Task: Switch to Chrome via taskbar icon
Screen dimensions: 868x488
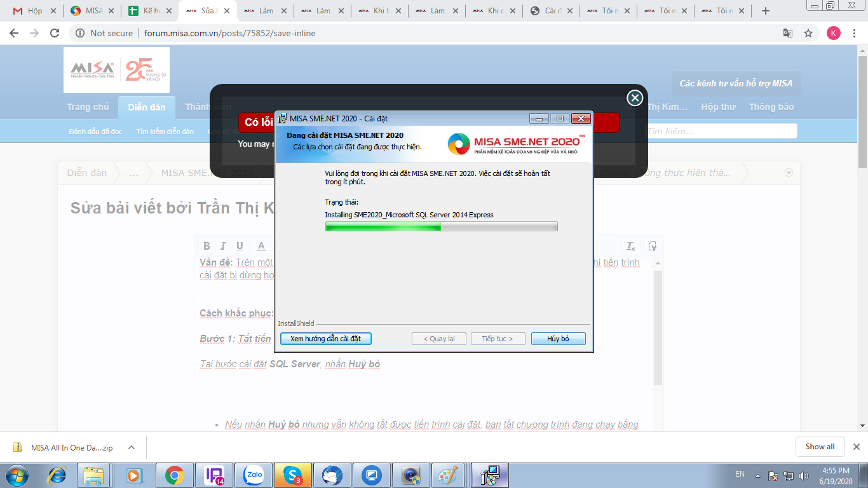Action: (174, 475)
